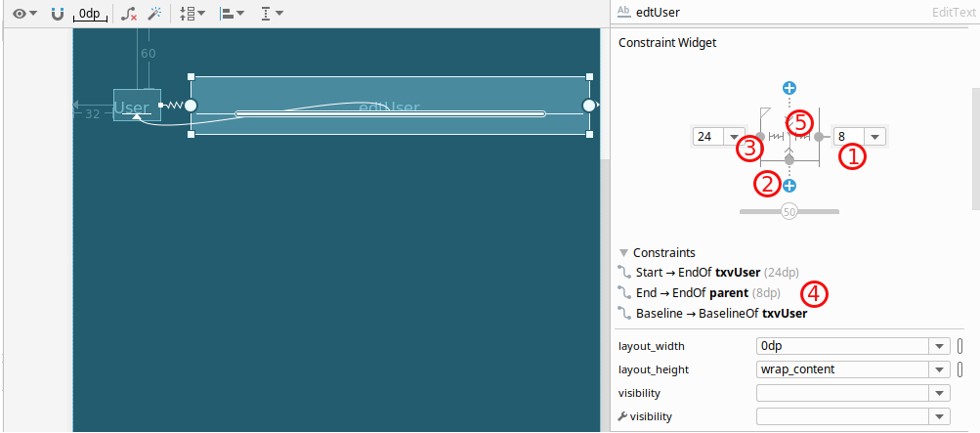Open the right margin 8 dropdown
The width and height of the screenshot is (980, 433).
click(874, 136)
